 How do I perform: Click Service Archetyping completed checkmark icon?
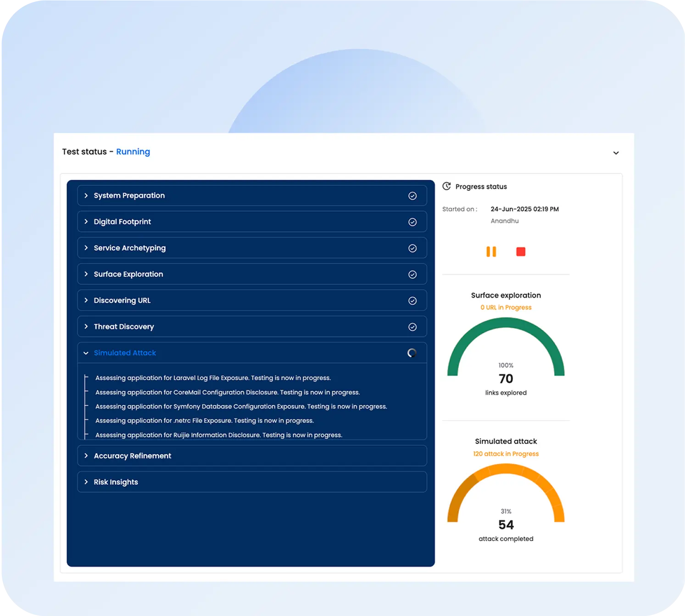pos(412,248)
